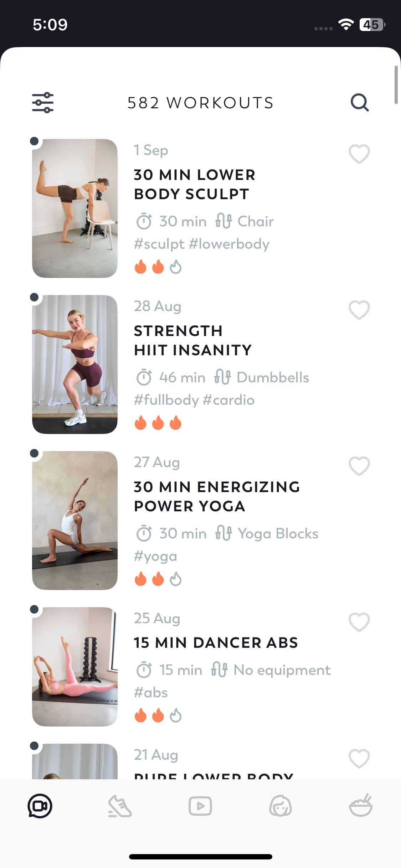Open the 15 Min Dancer Abs title

point(216,643)
